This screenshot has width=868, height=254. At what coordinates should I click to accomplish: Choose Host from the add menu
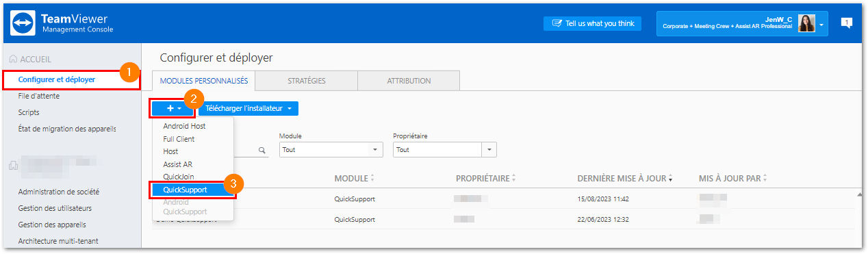click(x=170, y=151)
